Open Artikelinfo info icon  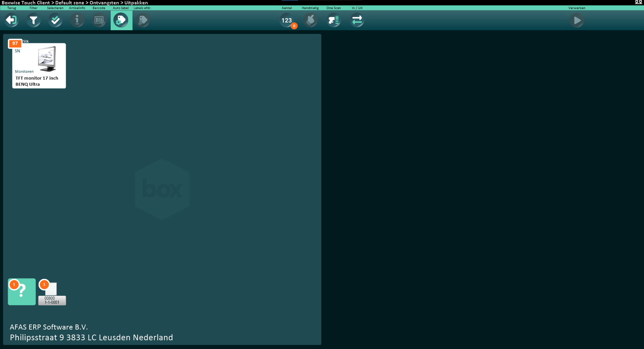point(77,20)
